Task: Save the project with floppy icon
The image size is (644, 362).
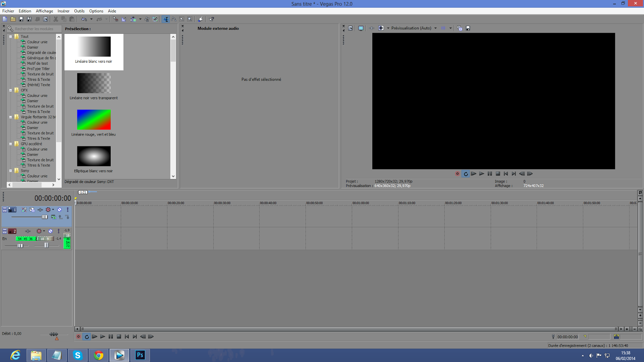Action: click(21, 19)
